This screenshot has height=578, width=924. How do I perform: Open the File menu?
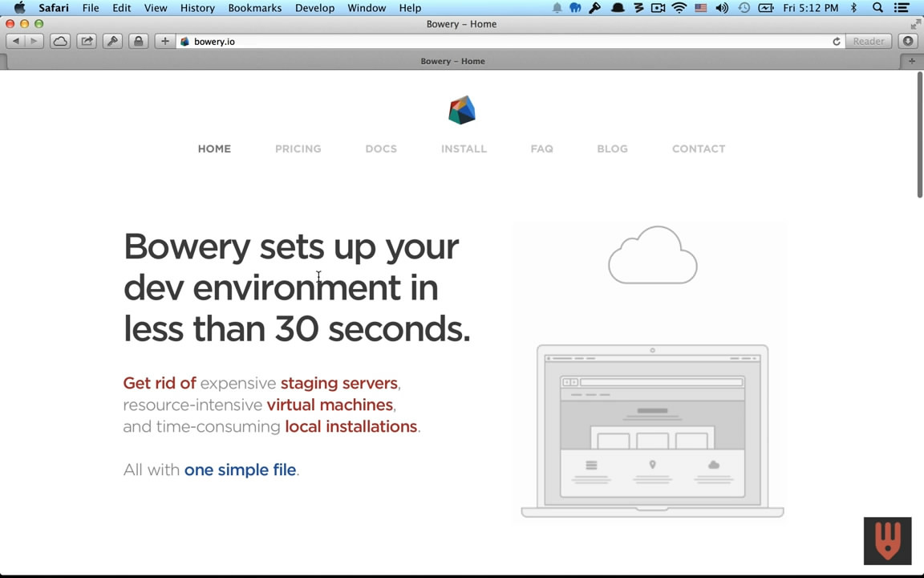click(91, 8)
